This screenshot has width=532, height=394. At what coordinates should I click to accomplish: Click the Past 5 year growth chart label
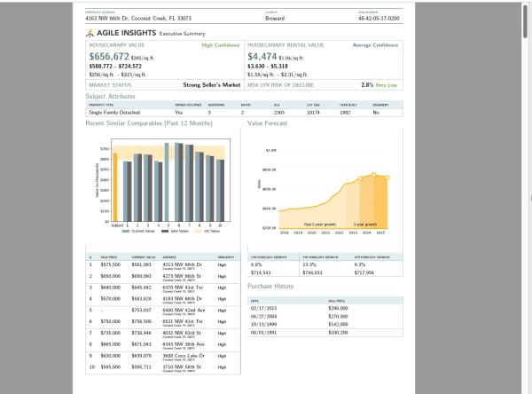pos(319,225)
